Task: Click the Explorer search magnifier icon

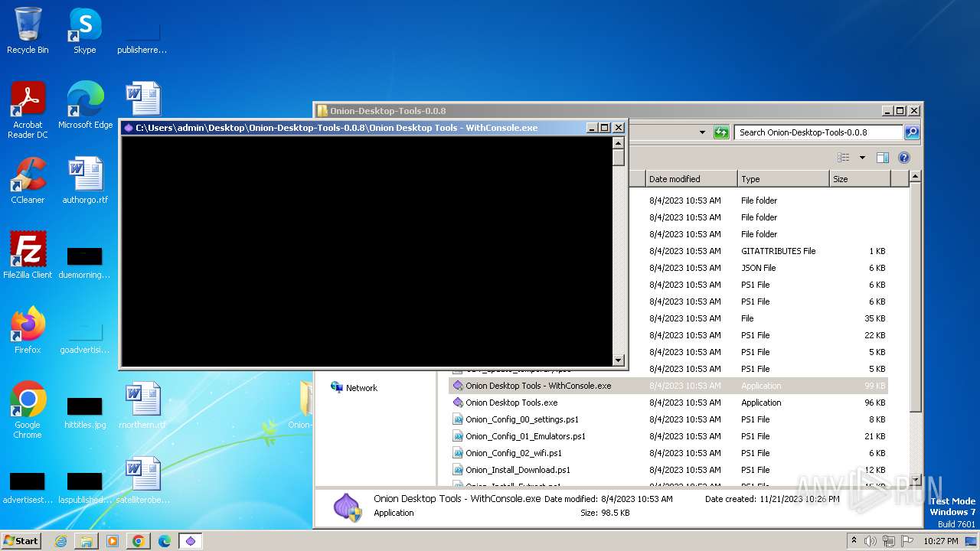Action: pyautogui.click(x=911, y=132)
